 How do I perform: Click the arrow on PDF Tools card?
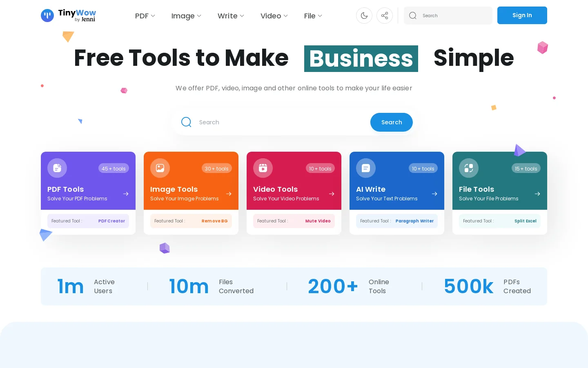click(126, 194)
